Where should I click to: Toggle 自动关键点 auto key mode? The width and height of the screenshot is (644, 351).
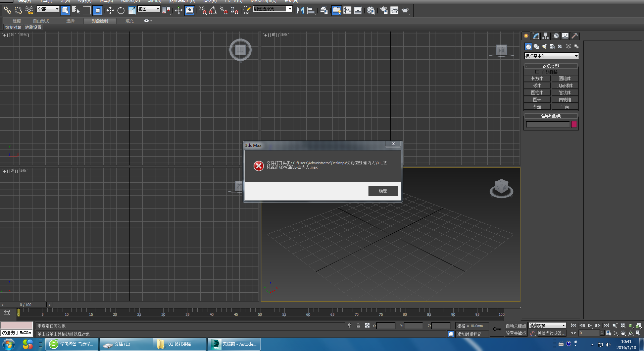pyautogui.click(x=516, y=326)
